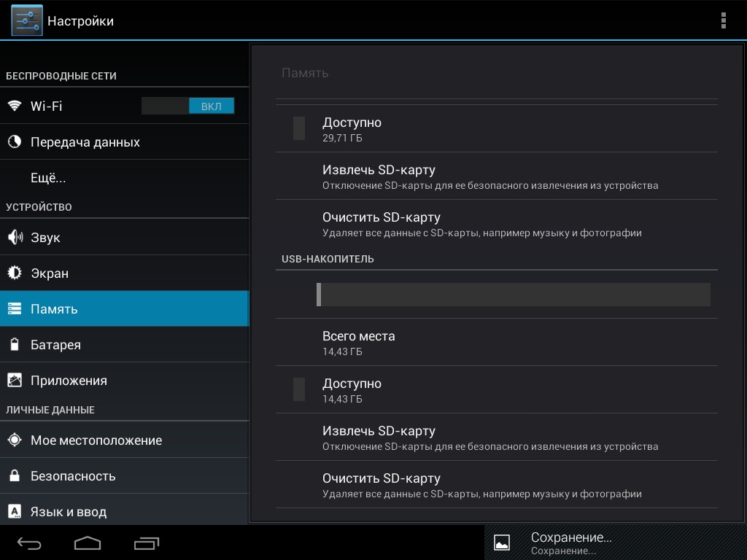Image resolution: width=747 pixels, height=560 pixels.
Task: Open the recent apps navigation button
Action: pyautogui.click(x=147, y=543)
